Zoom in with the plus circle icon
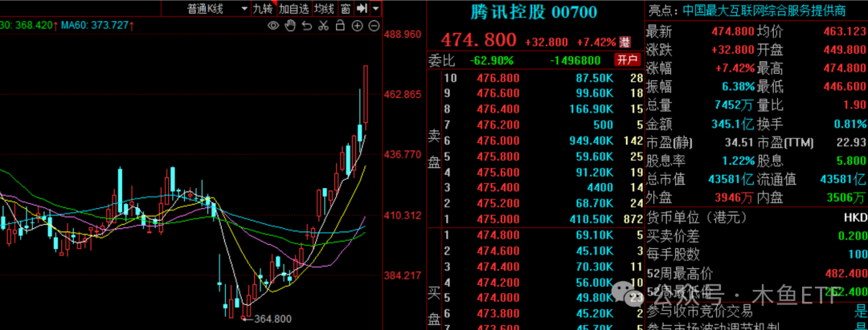Viewport: 868px width, 330px height. click(357, 26)
